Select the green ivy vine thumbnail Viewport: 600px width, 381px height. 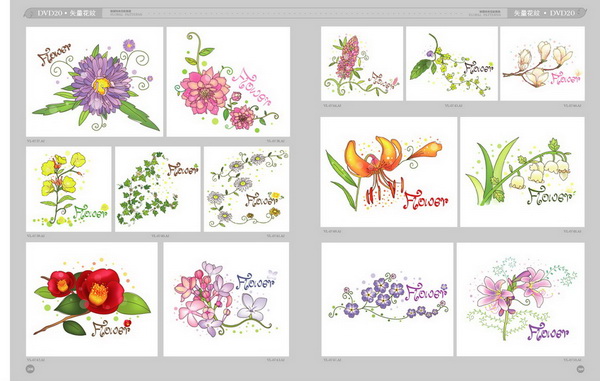[x=158, y=189]
